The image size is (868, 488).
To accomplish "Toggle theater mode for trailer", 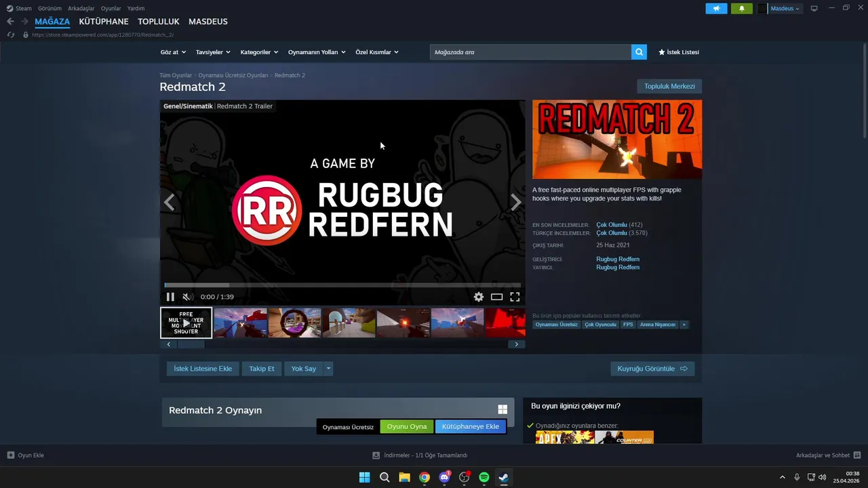I will [497, 297].
